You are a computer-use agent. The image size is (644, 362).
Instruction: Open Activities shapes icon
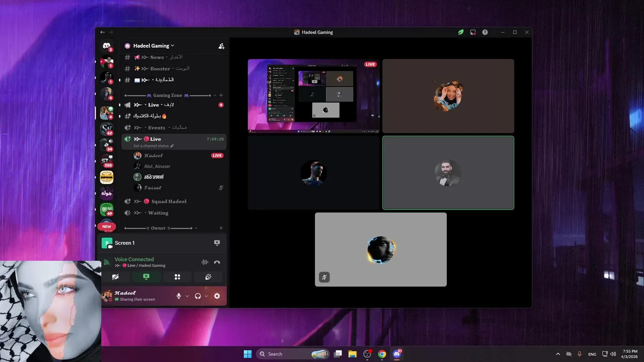pos(177,277)
